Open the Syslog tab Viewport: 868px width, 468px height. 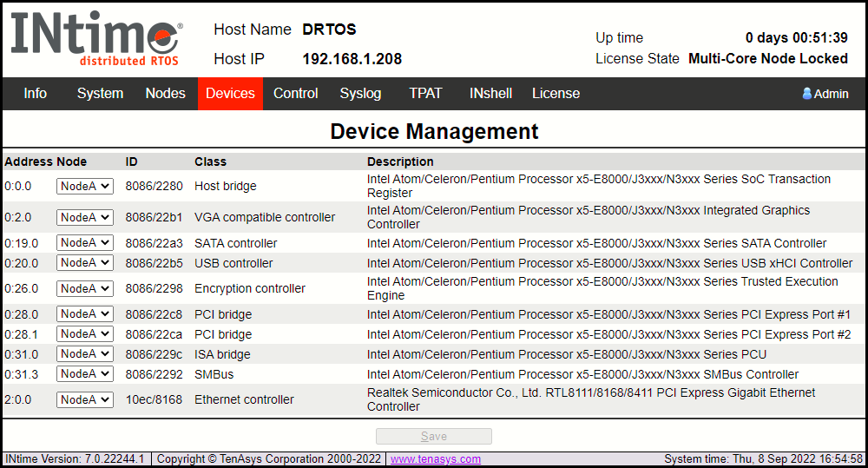[360, 94]
